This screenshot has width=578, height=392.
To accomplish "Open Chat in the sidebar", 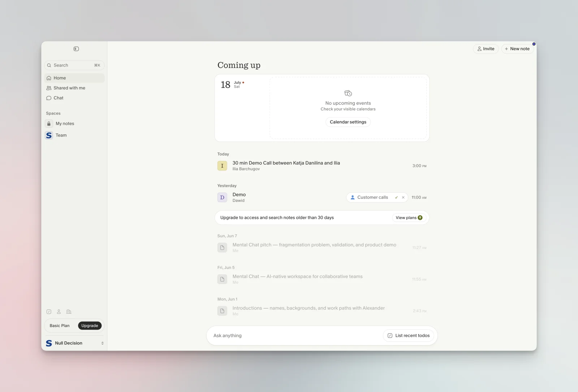I will tap(74, 98).
